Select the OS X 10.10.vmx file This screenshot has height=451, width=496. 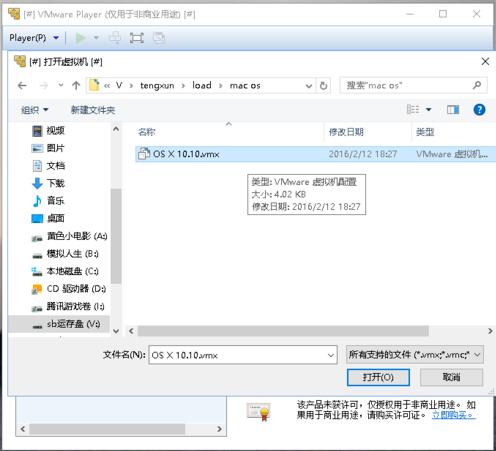point(315,154)
